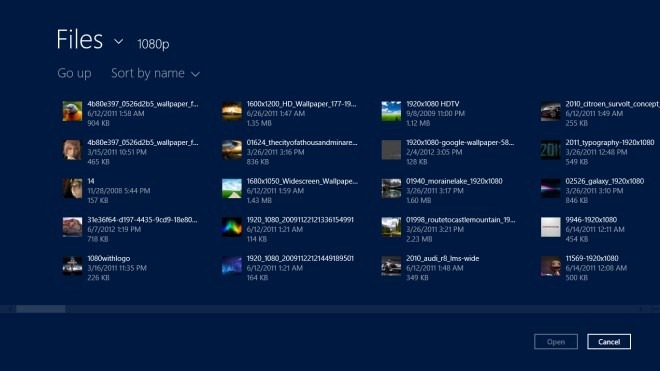The width and height of the screenshot is (660, 371).
Task: Click the 1920x1080 HDTV file thumbnail
Action: pos(391,111)
